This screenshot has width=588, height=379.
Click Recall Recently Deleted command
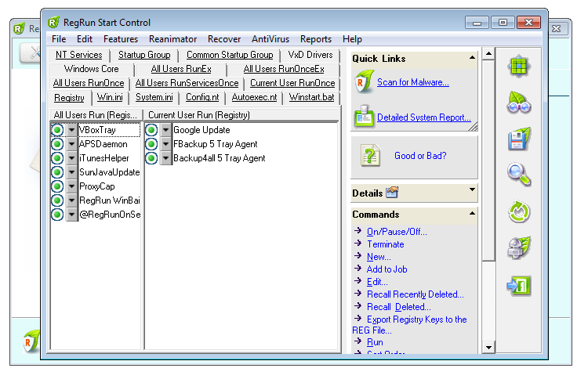pyautogui.click(x=415, y=294)
